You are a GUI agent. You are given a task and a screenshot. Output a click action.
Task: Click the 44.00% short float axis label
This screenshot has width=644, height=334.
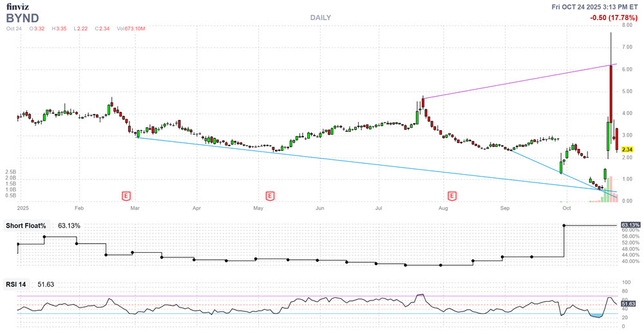click(630, 255)
